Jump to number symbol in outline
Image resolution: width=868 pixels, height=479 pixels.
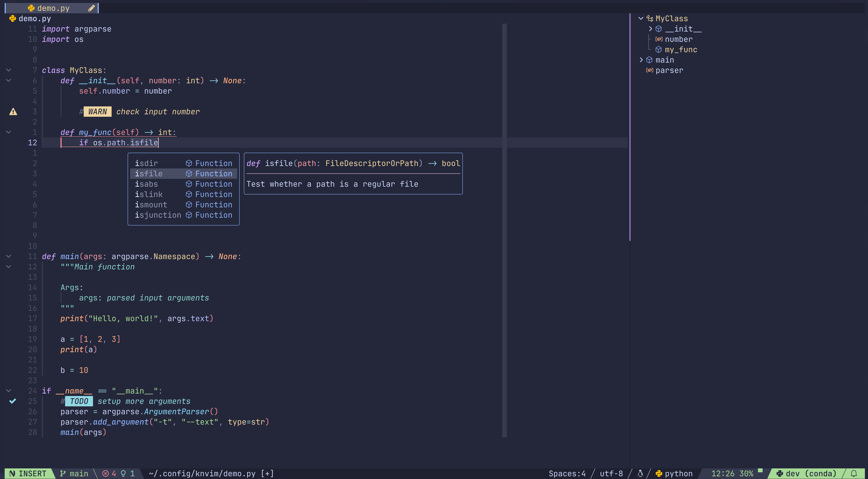click(679, 39)
